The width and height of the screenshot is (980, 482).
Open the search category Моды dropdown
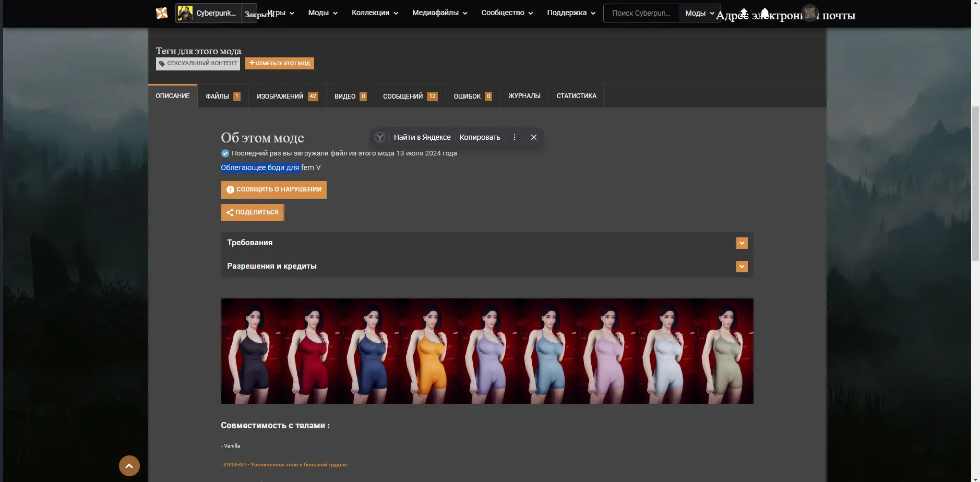699,13
